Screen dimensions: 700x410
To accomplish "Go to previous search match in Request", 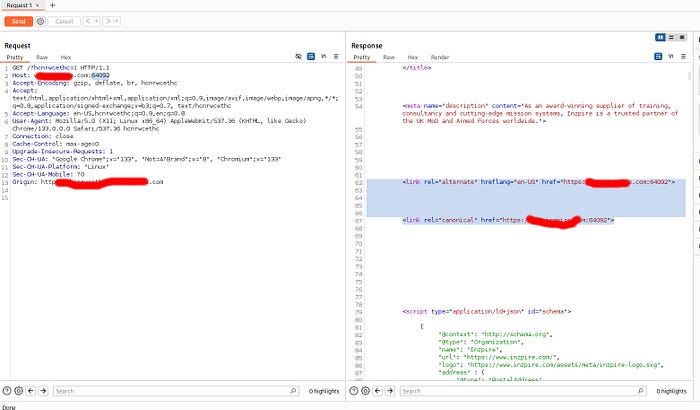I will pyautogui.click(x=31, y=391).
